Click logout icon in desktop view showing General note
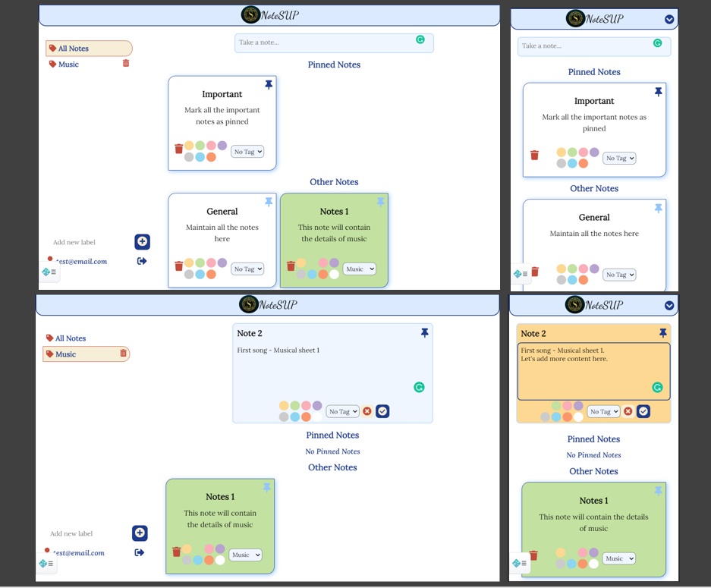This screenshot has height=588, width=711. [142, 261]
